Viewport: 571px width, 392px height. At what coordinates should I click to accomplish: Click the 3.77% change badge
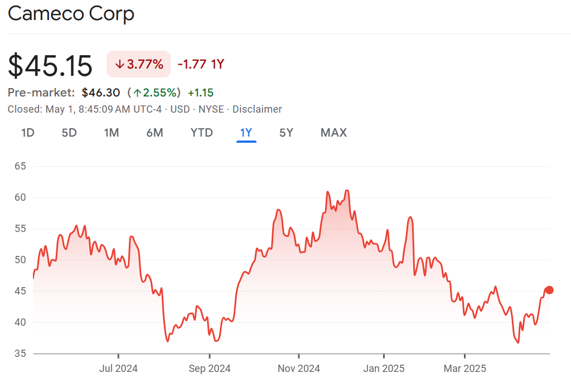(139, 64)
